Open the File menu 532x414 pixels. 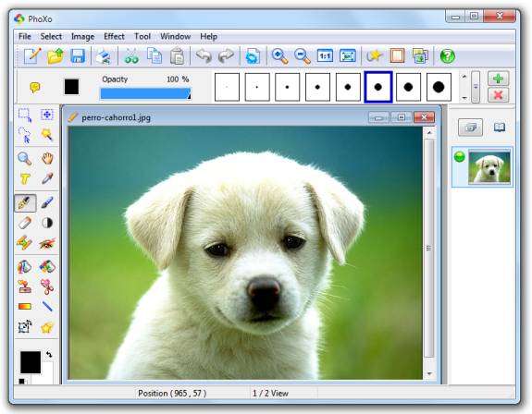pos(25,36)
